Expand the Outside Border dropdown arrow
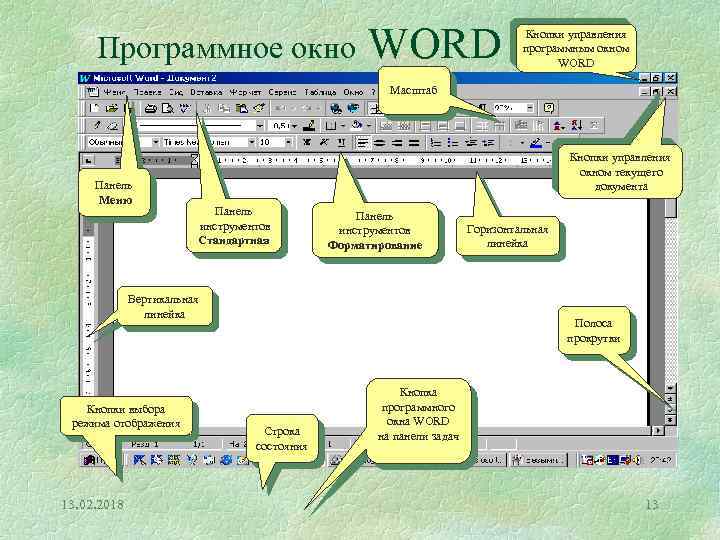Image resolution: width=720 pixels, height=540 pixels. (343, 125)
